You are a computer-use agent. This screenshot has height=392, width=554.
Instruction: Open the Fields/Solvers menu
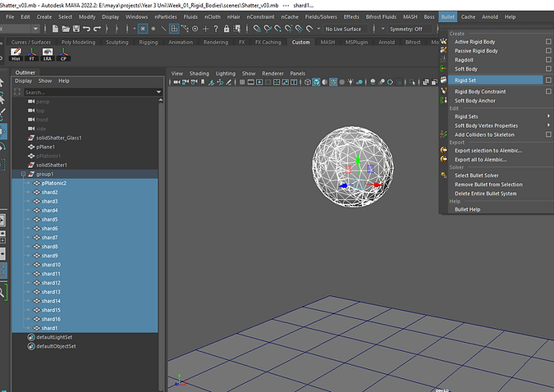(321, 17)
